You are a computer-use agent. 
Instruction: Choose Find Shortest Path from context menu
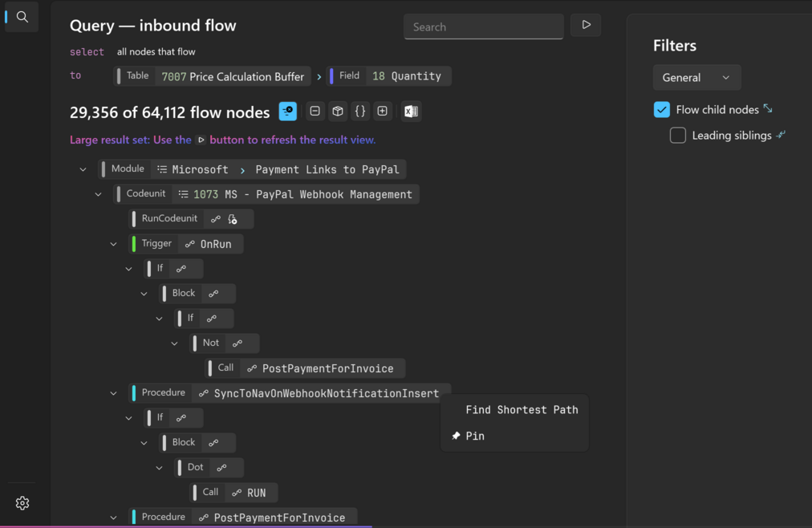tap(522, 410)
